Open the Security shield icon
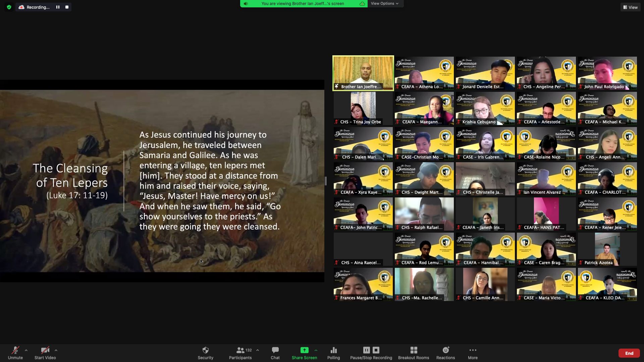 (x=205, y=350)
